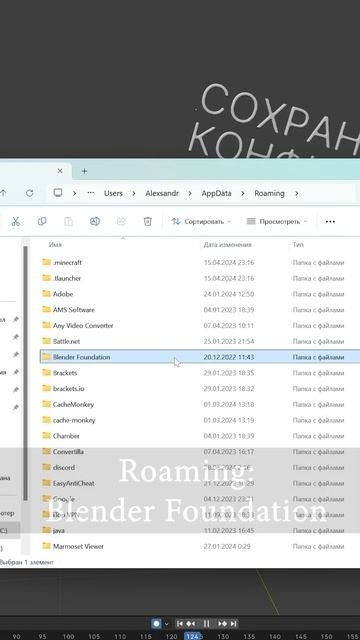Click the Cut scissors icon in Explorer toolbar
The width and height of the screenshot is (360, 640).
tap(16, 221)
